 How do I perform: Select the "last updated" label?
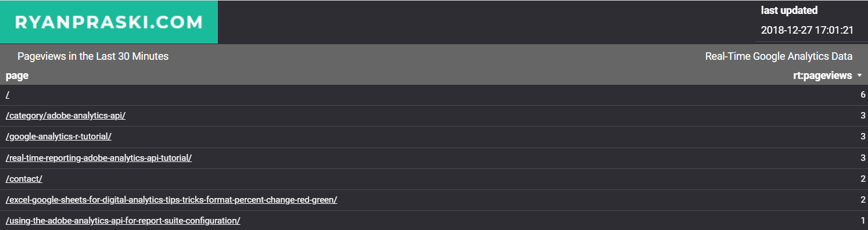789,10
